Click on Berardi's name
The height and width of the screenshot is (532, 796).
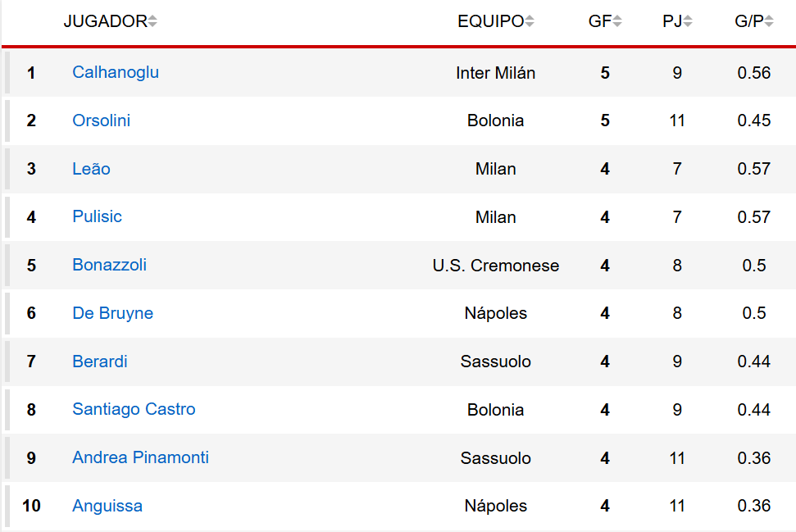[99, 361]
